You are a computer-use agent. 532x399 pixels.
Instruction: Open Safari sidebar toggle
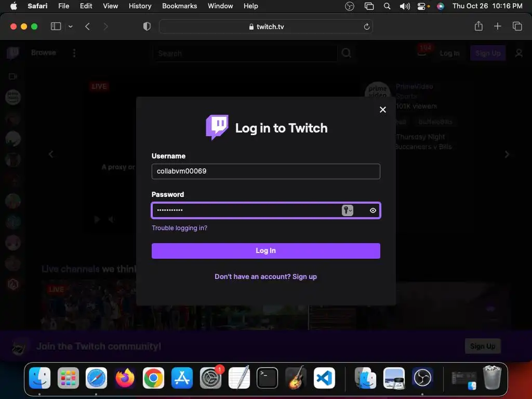click(56, 26)
